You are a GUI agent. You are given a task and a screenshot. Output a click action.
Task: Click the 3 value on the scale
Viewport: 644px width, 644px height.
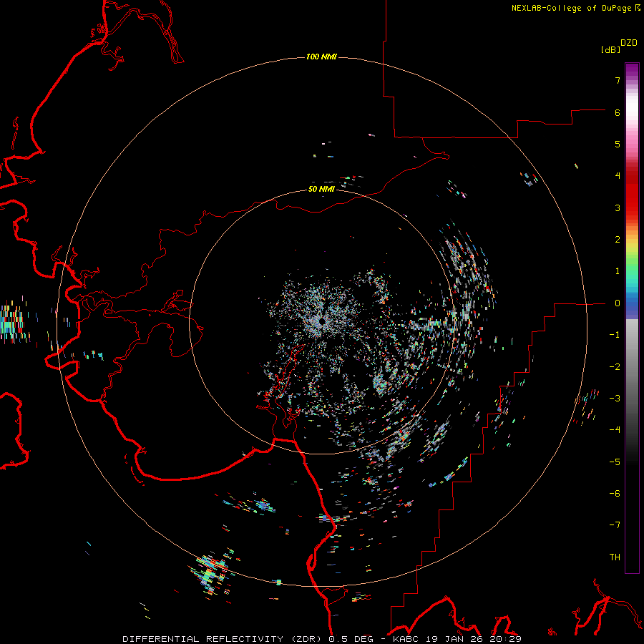pyautogui.click(x=618, y=208)
